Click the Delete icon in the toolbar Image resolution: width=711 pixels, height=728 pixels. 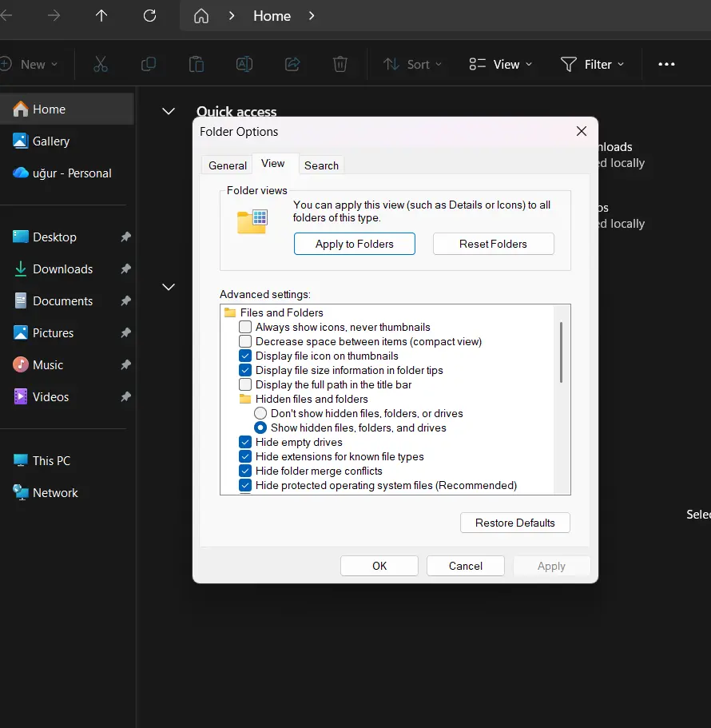point(340,64)
